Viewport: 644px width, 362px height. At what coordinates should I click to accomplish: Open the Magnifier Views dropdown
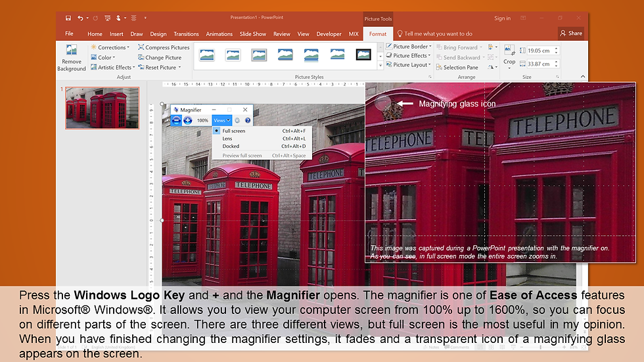(222, 120)
